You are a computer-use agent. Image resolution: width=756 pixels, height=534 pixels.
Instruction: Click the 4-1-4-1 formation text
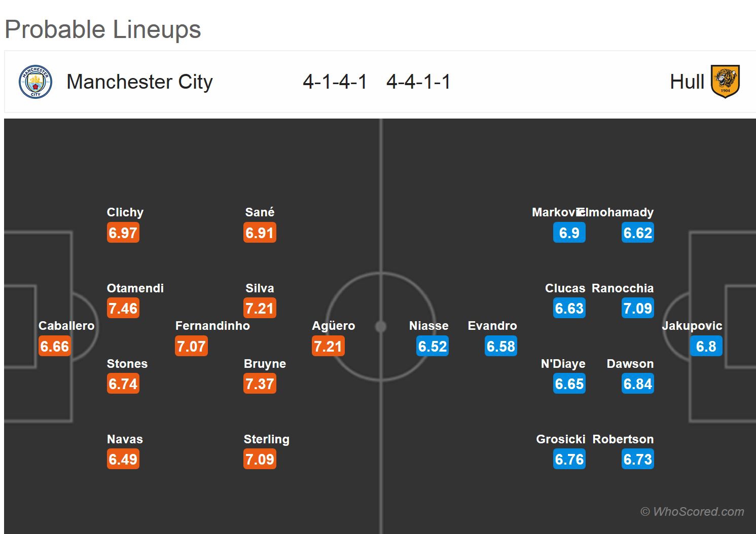335,82
